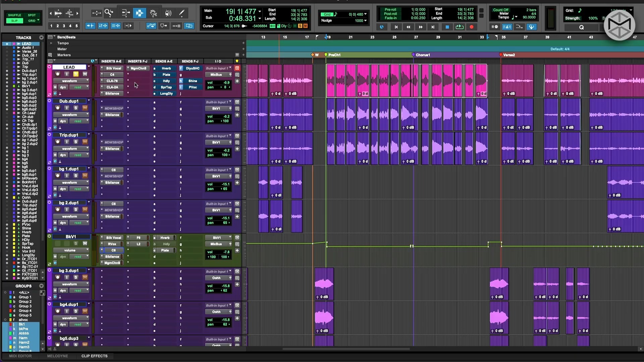Toggle Link Track and Edit Selection
The height and width of the screenshot is (362, 644).
(116, 26)
